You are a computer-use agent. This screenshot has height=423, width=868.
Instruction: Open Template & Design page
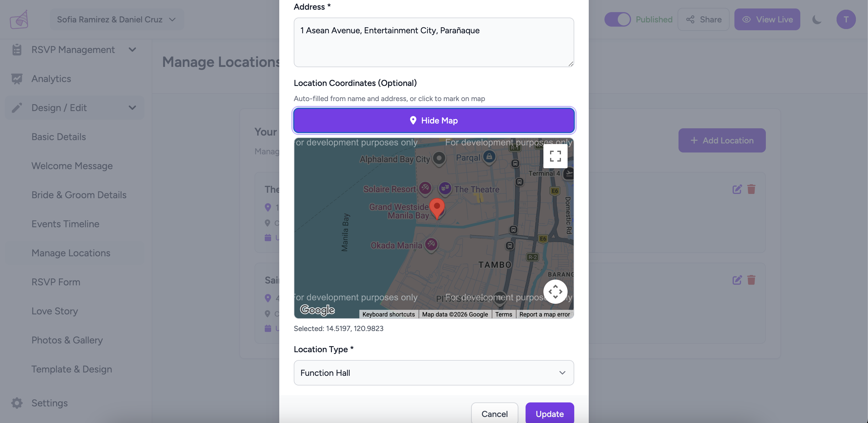coord(71,369)
